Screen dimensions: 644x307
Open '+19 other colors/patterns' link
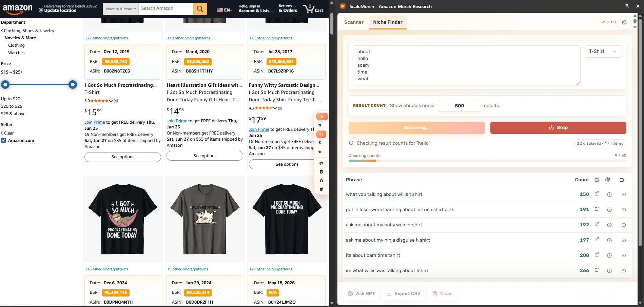(189, 38)
